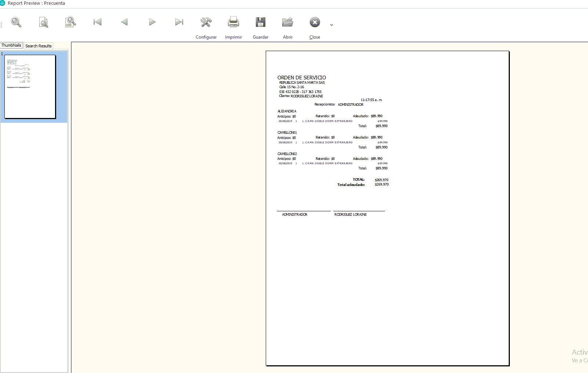The height and width of the screenshot is (373, 588).
Task: Click the toolbar grip handle at the far left
Action: pos(1,25)
